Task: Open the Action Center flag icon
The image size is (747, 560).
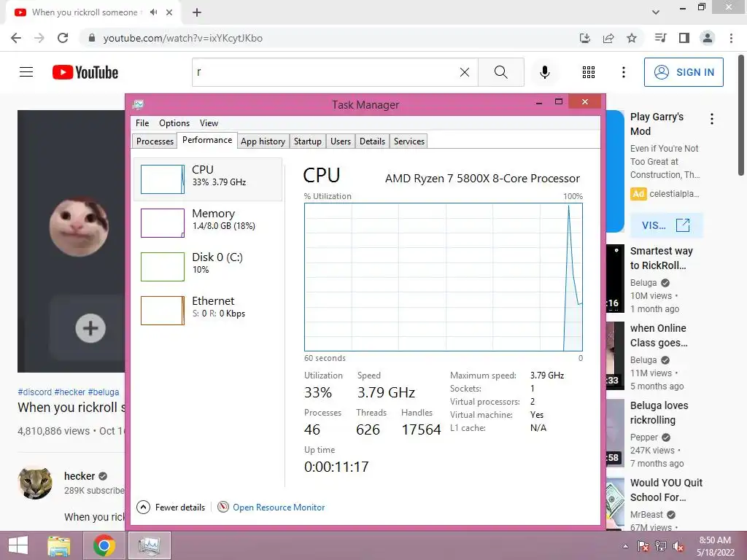Action: tap(643, 546)
